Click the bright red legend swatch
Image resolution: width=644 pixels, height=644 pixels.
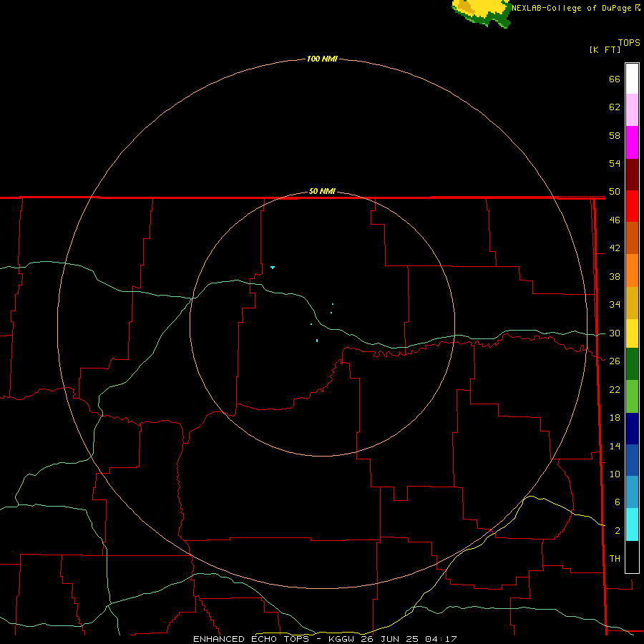coord(632,207)
